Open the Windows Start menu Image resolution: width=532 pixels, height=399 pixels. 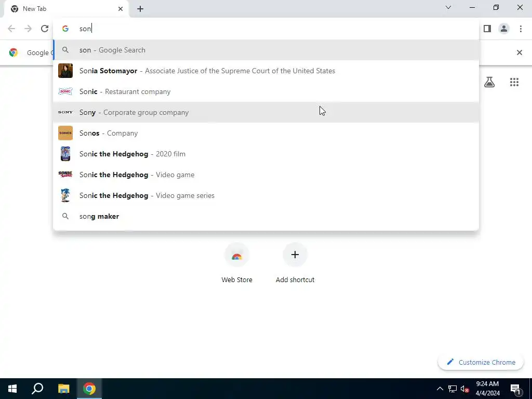pos(12,389)
